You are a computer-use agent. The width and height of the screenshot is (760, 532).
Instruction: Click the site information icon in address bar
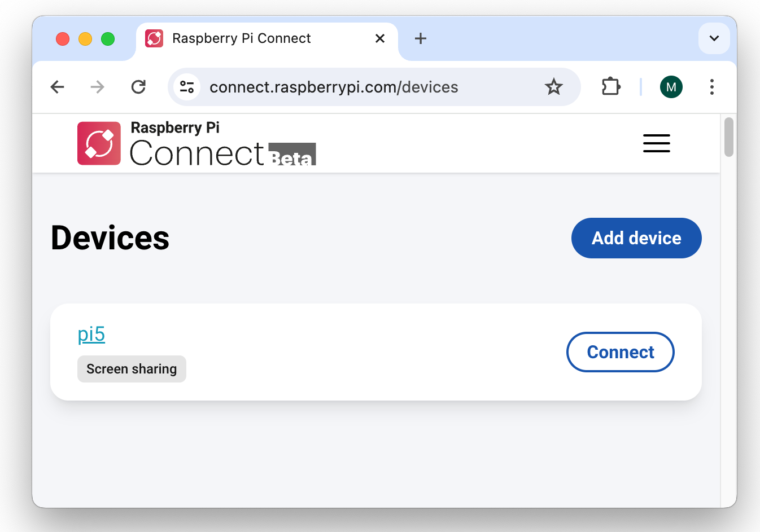pyautogui.click(x=187, y=87)
